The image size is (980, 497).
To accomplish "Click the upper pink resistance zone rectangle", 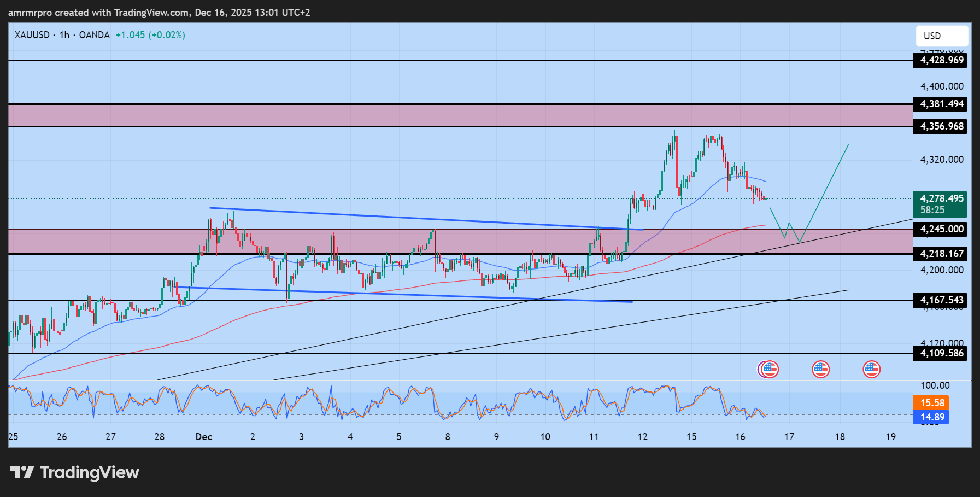I will click(x=459, y=115).
